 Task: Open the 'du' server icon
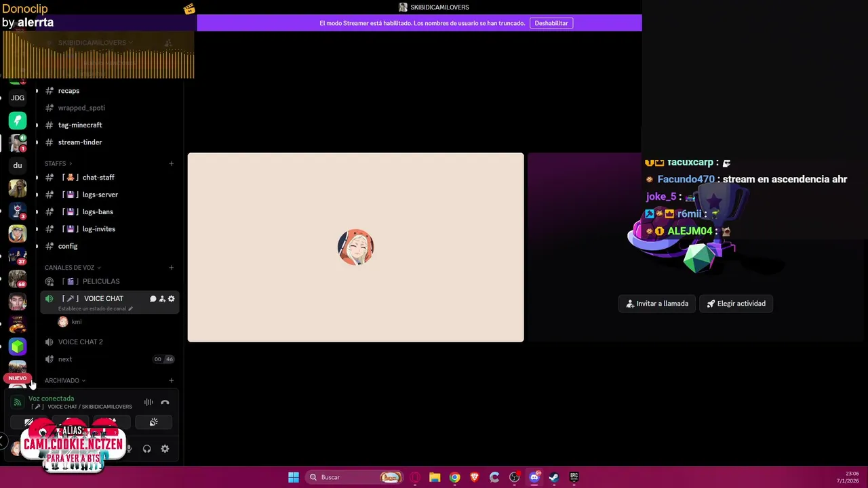(18, 165)
